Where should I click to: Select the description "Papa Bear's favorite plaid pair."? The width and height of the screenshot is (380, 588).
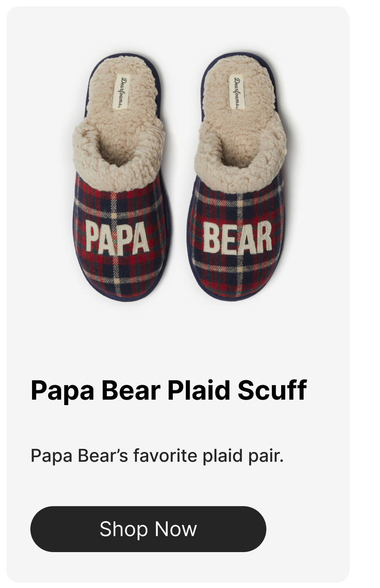[157, 456]
